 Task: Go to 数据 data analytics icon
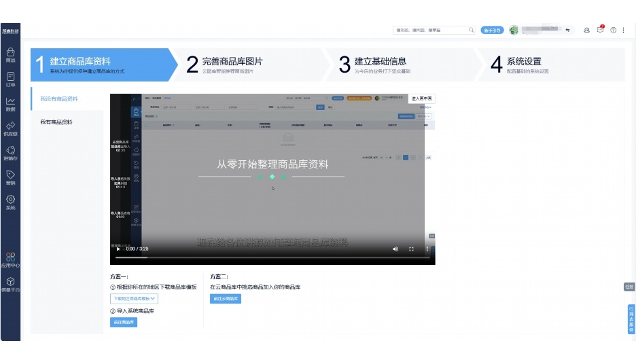[x=10, y=104]
